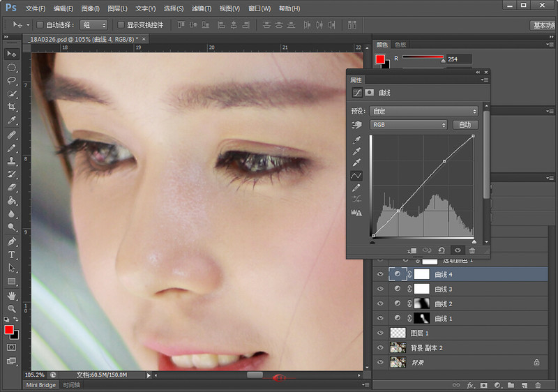Enable the 自动选择 checkbox
Screen dimensions: 558x392
click(40, 24)
